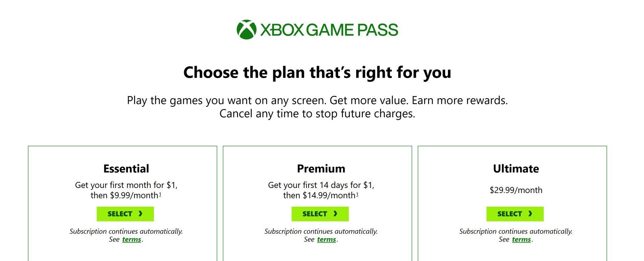Open footnote 1 beside $9.99/month
Viewport: 644px width, 261px height.
pos(160,194)
